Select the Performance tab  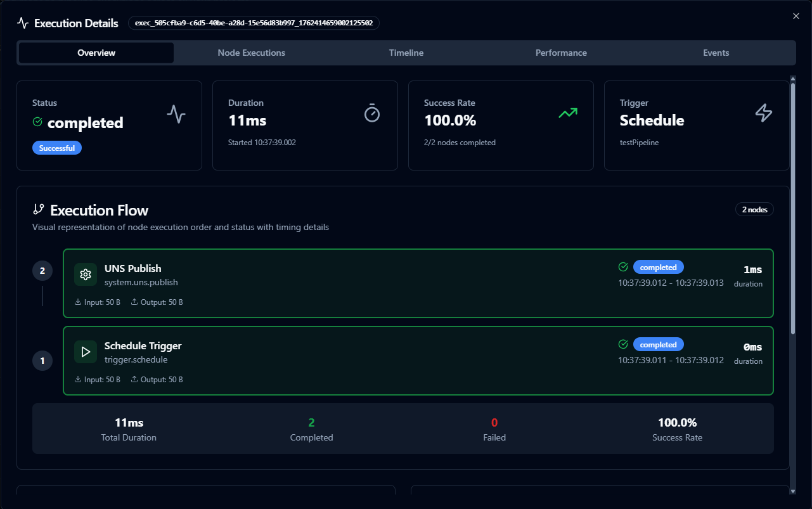[561, 53]
